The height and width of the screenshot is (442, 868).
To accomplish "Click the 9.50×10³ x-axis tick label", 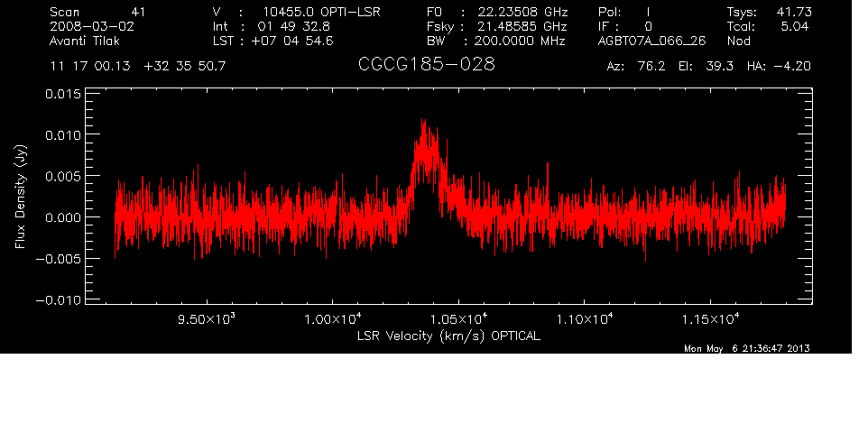I will click(207, 318).
